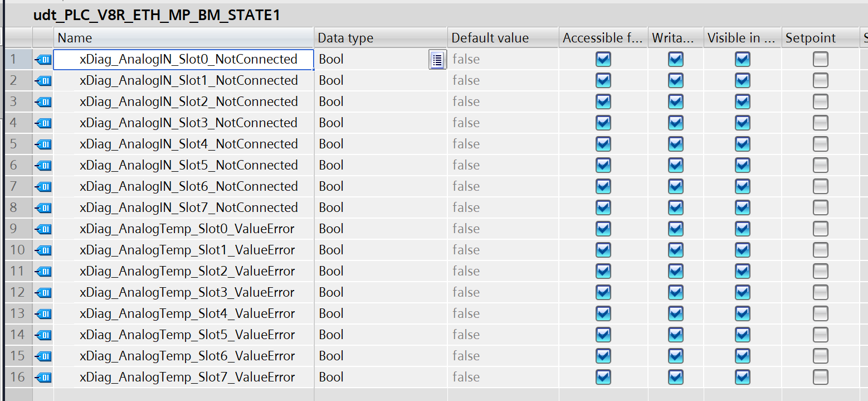
Task: Click tag icon beside xDiag_AnalogTemp_Slot2_ValueError
Action: tap(43, 272)
